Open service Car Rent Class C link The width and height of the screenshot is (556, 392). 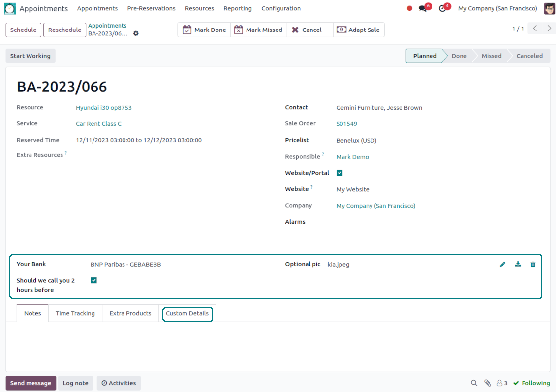point(98,124)
